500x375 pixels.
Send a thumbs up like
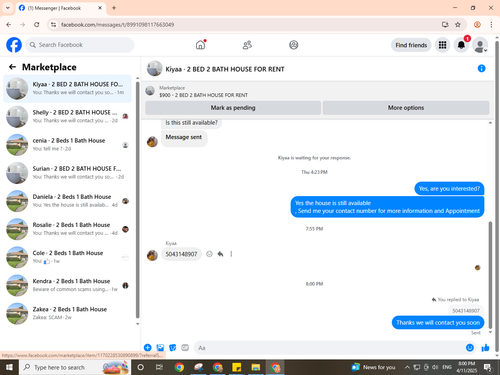485,348
